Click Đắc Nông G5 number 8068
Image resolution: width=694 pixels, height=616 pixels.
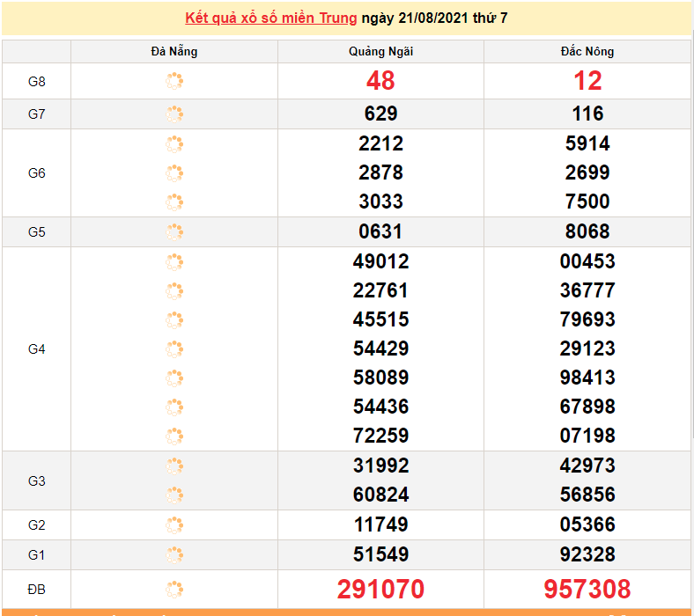pyautogui.click(x=587, y=231)
